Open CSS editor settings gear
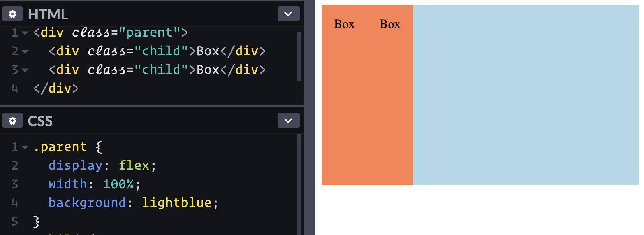 click(x=12, y=121)
